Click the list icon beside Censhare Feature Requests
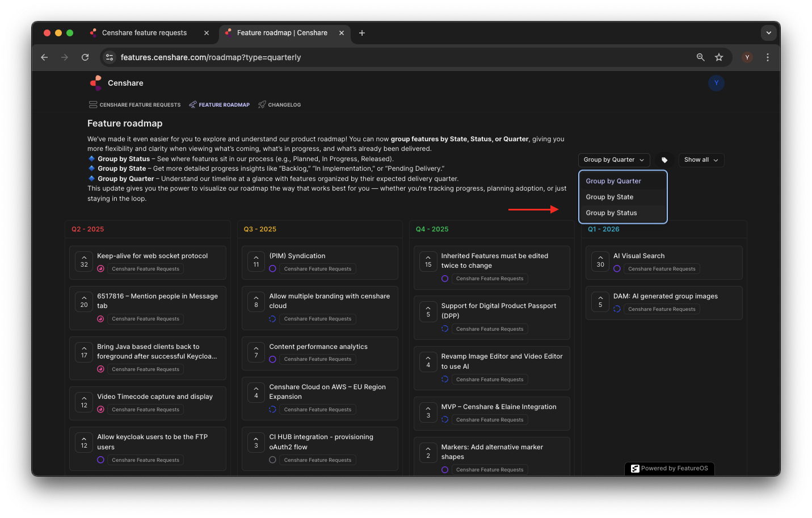 pyautogui.click(x=92, y=104)
